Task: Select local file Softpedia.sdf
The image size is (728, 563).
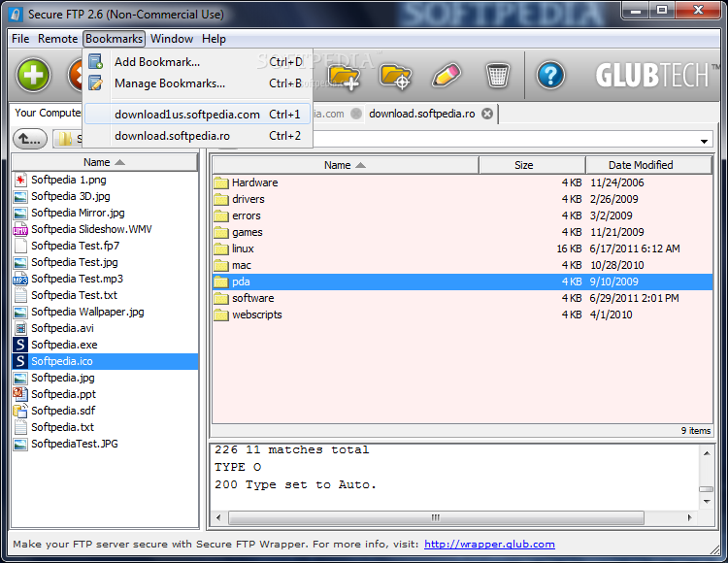Action: pyautogui.click(x=105, y=411)
